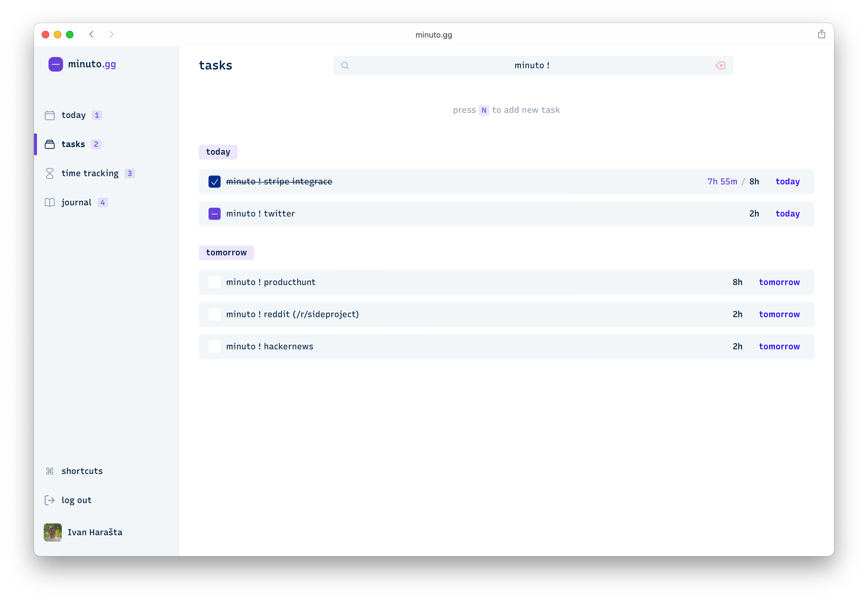Click the 8h estimate on producthunt row
The image size is (868, 601).
[737, 282]
